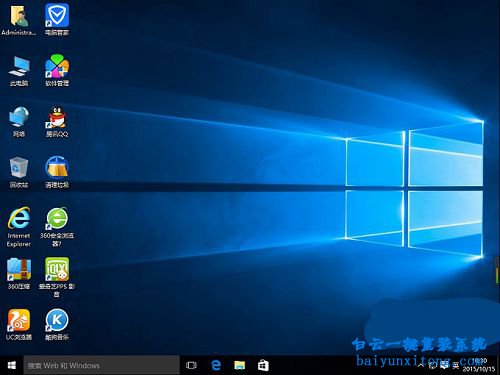500x375 pixels.
Task: Show hidden tray icons chevron
Action: pyautogui.click(x=420, y=366)
